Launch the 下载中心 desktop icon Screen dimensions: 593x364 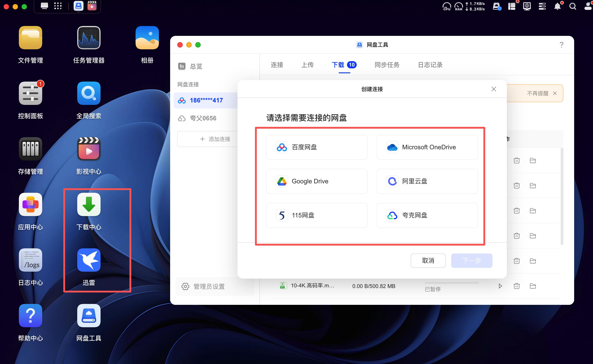[x=89, y=205]
